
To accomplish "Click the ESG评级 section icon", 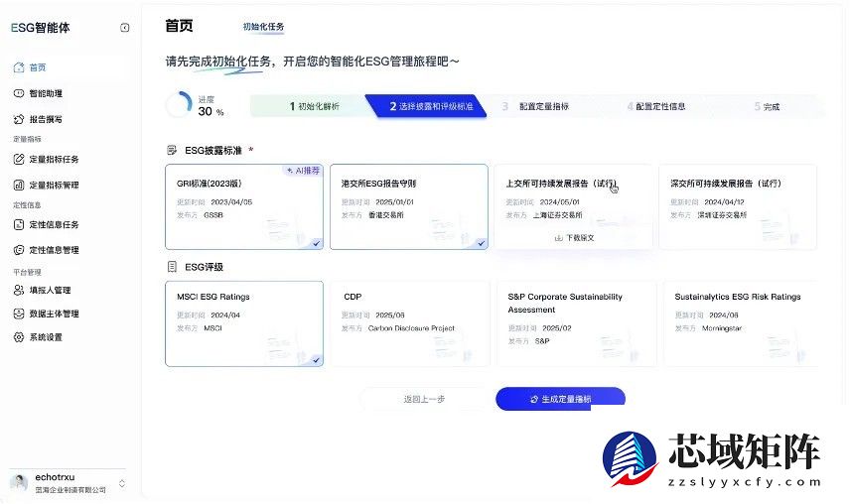I will pos(172,266).
